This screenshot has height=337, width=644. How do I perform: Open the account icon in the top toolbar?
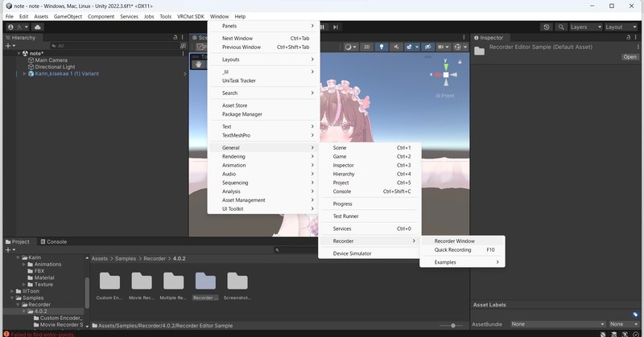10,27
